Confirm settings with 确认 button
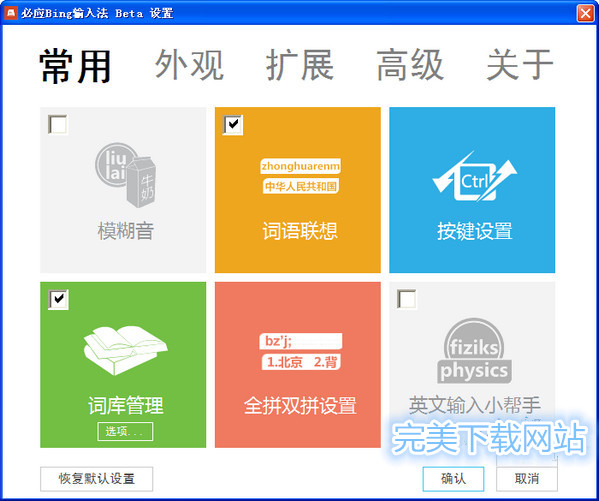 453,479
